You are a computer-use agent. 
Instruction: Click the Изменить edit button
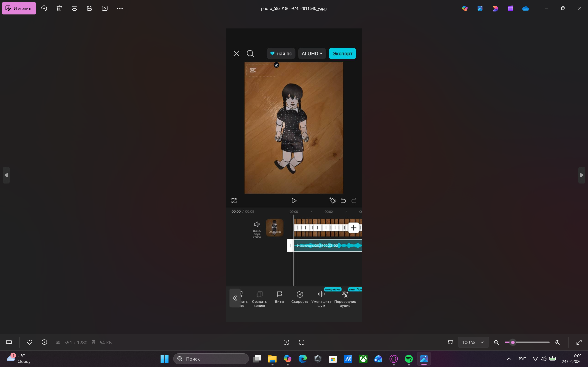19,8
